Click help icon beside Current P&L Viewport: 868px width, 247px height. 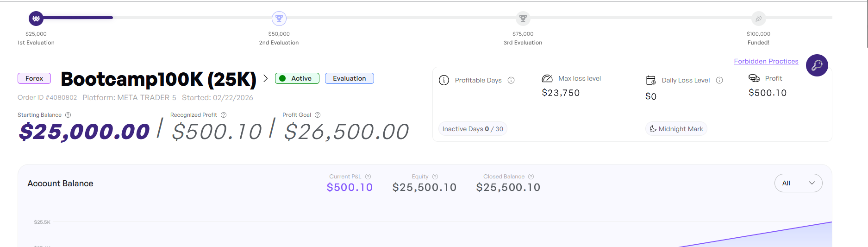pos(368,177)
